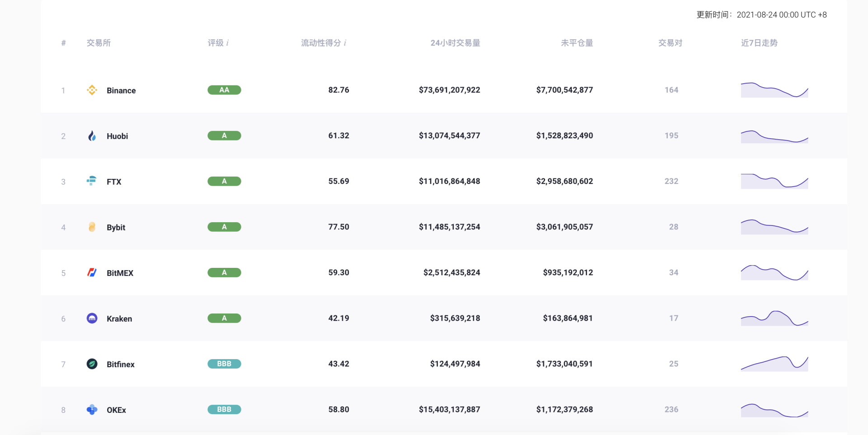Click FTX trading pairs count 232
This screenshot has height=435, width=868.
(x=671, y=181)
